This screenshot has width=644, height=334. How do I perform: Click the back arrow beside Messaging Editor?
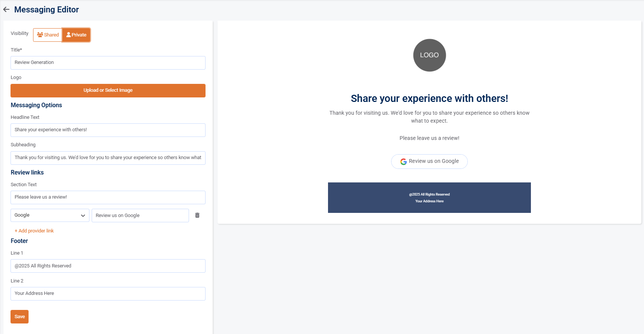tap(6, 10)
